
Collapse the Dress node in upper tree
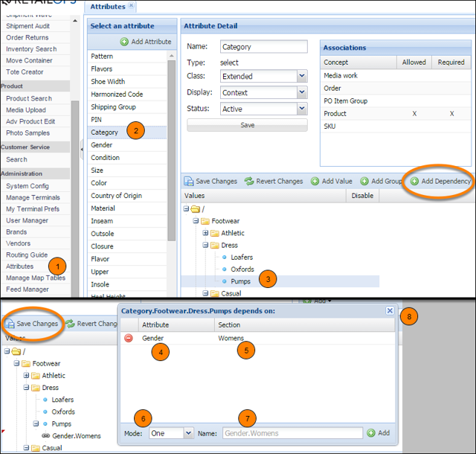click(205, 245)
